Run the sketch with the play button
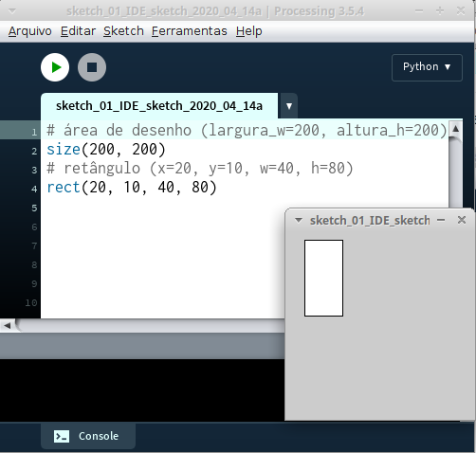This screenshot has height=453, width=476. pyautogui.click(x=55, y=67)
